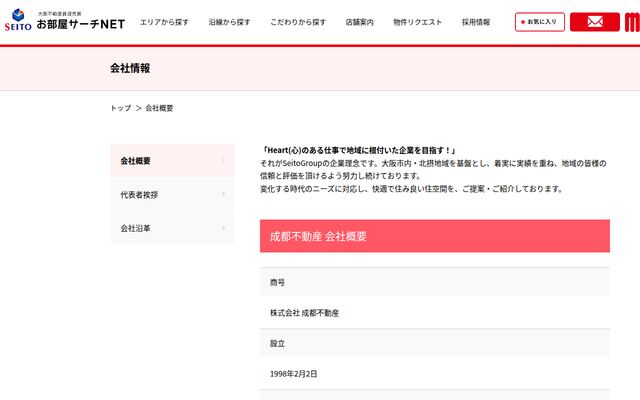Open the こだわりから探す menu
The width and height of the screenshot is (640, 400).
pyautogui.click(x=298, y=22)
